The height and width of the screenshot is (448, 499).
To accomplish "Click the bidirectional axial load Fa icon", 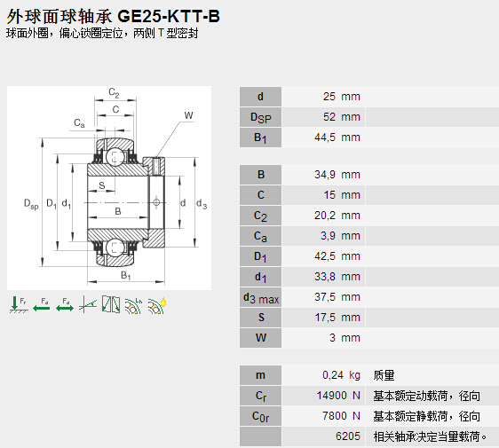I will (65, 304).
